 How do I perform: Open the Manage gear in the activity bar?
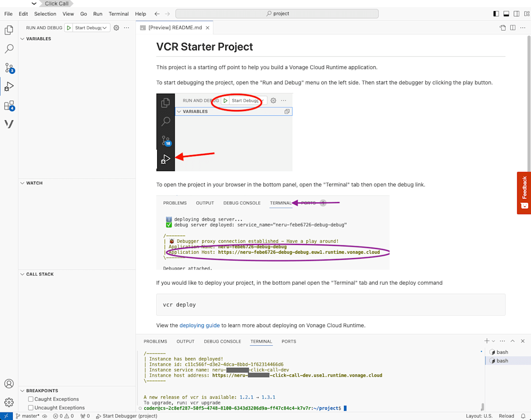tap(9, 402)
